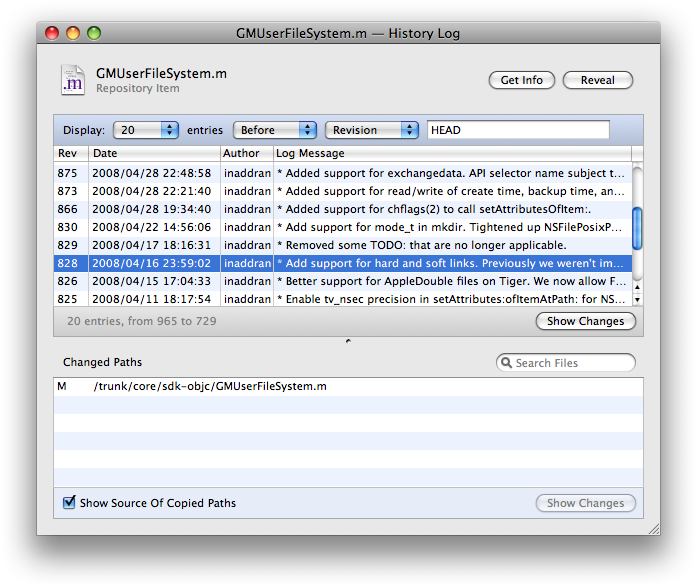This screenshot has height=586, width=696.
Task: Click inaddran author in revision 830 row
Action: coord(247,227)
